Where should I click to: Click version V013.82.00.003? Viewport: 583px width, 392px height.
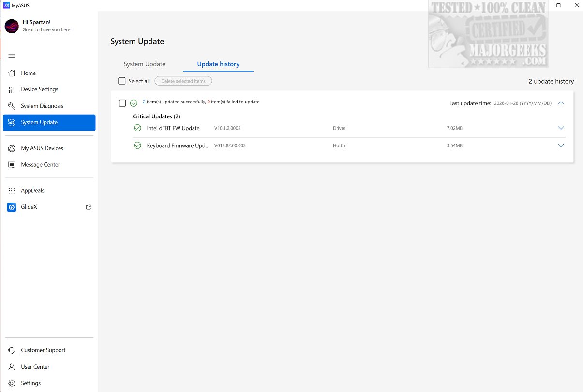point(230,145)
